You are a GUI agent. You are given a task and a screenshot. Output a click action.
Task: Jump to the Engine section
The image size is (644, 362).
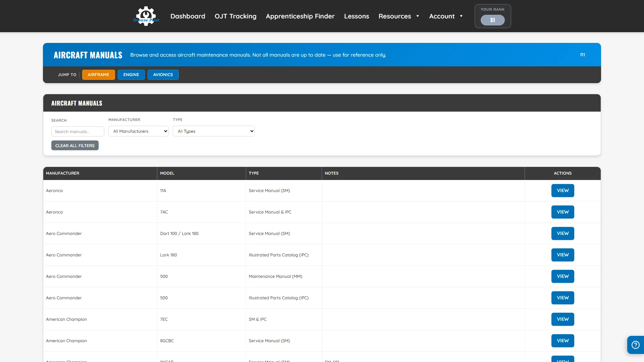click(x=131, y=75)
